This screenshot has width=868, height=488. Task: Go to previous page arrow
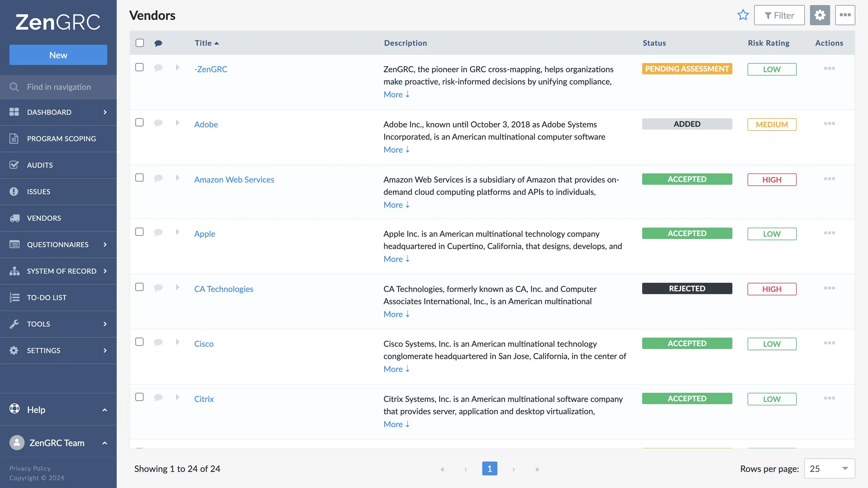point(466,469)
